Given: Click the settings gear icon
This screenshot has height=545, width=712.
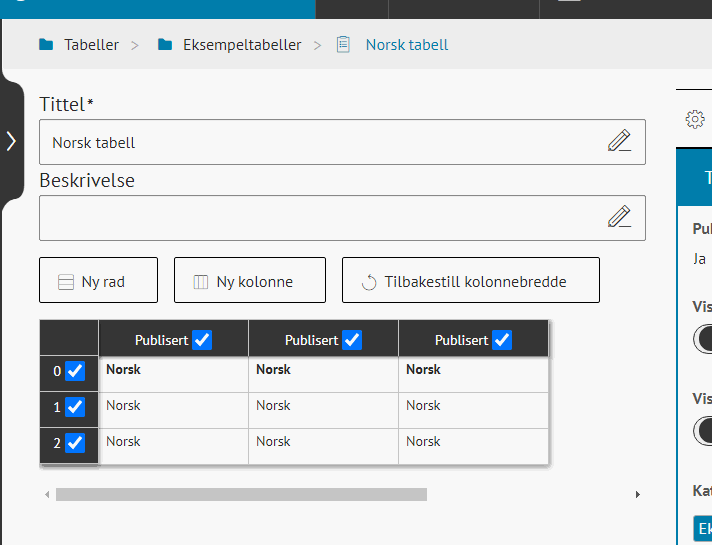Looking at the screenshot, I should [x=694, y=119].
